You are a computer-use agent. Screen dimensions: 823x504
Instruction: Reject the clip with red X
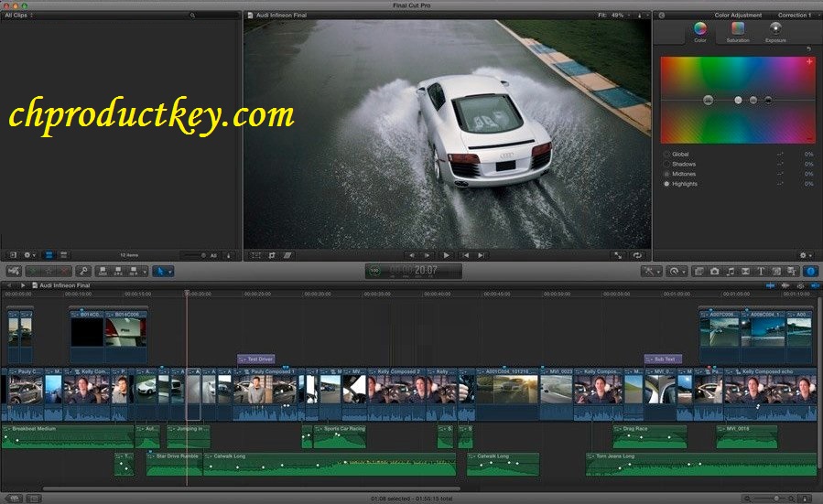(64, 271)
